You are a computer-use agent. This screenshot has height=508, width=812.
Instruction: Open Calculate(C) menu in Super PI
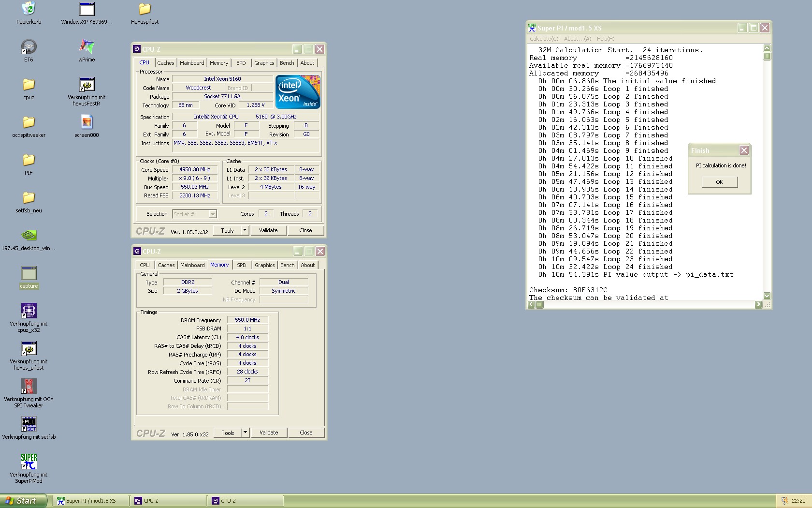coord(544,39)
